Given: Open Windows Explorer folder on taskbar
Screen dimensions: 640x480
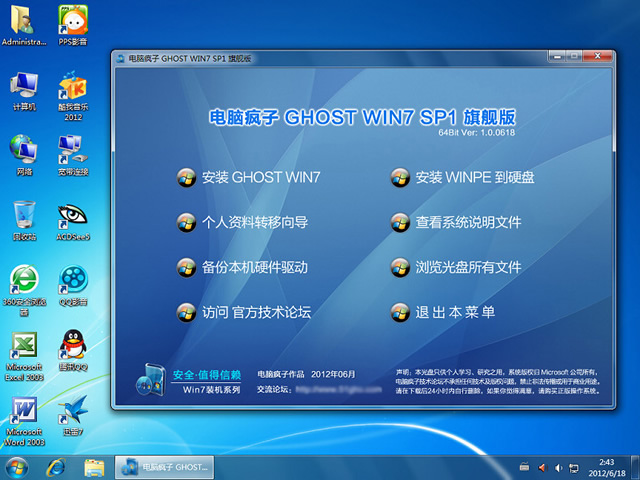Looking at the screenshot, I should point(94,468).
